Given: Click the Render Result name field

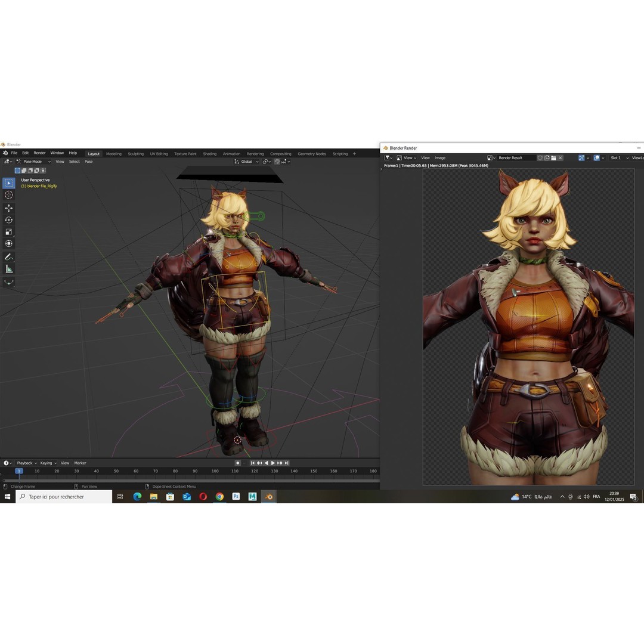Looking at the screenshot, I should pyautogui.click(x=516, y=157).
